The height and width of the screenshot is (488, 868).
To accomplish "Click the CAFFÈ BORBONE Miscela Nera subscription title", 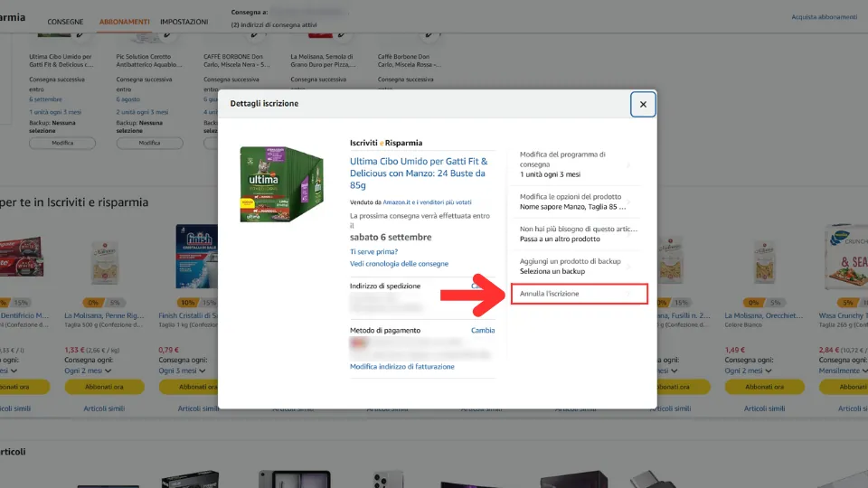I will (236, 61).
